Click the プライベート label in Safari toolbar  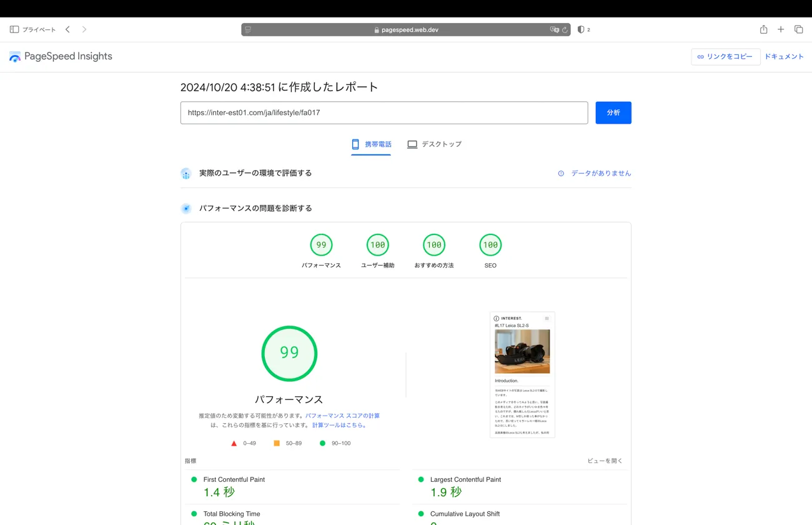click(x=39, y=29)
